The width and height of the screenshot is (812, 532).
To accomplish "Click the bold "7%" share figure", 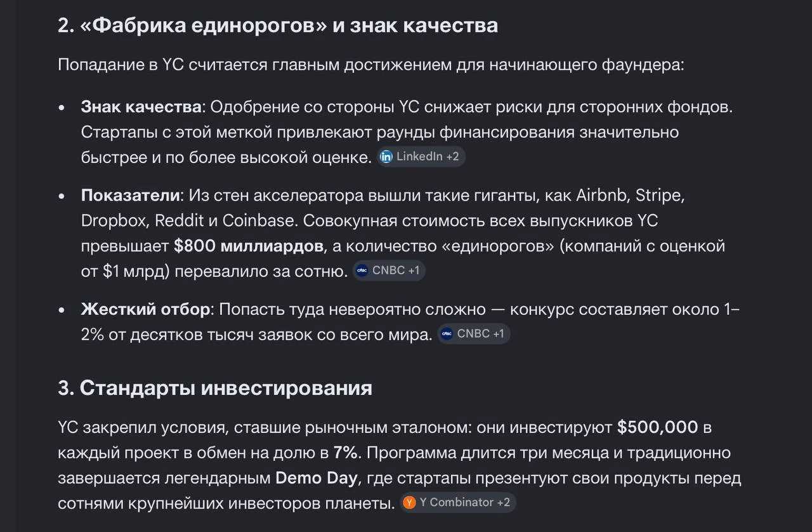I will (x=346, y=453).
